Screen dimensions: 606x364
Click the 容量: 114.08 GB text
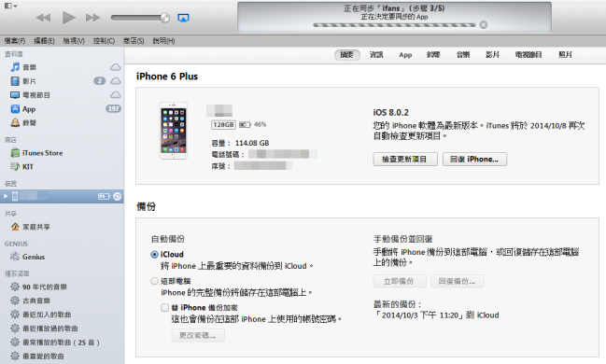coord(240,143)
